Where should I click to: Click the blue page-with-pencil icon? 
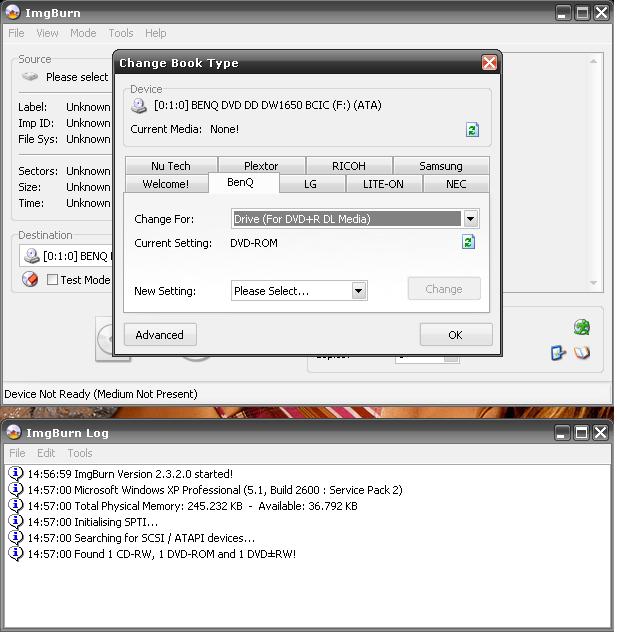(560, 353)
